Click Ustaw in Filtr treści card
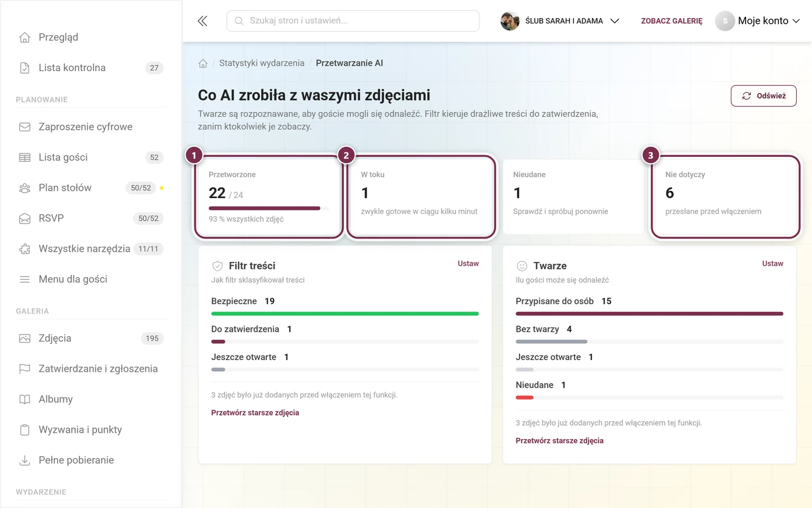The image size is (812, 508). point(468,264)
